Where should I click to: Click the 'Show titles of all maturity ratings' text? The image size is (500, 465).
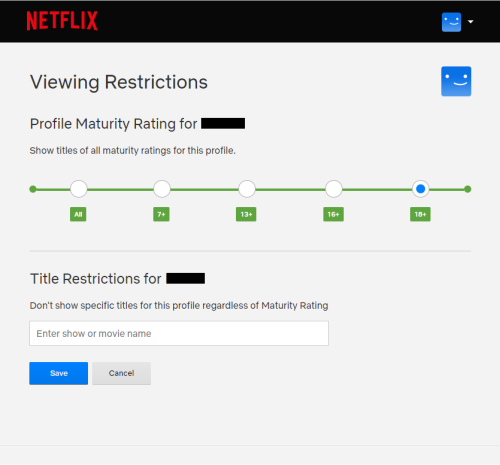pyautogui.click(x=133, y=151)
